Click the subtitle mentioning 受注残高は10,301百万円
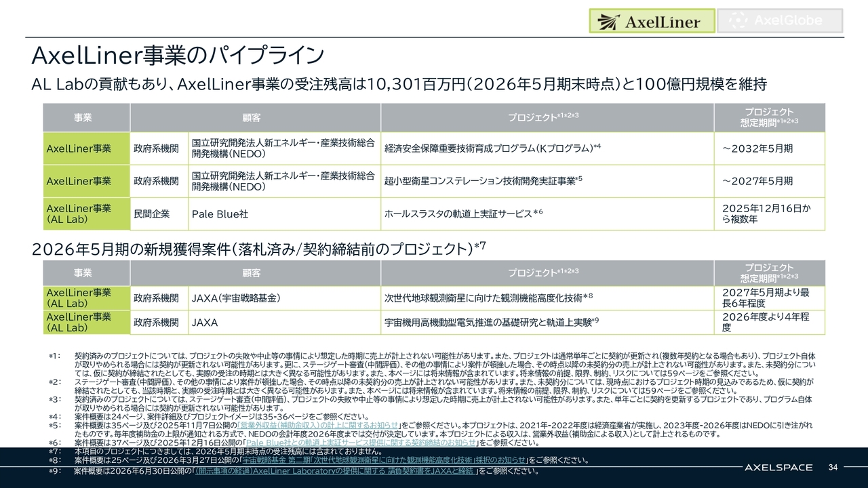Image resolution: width=868 pixels, height=488 pixels. tap(399, 85)
